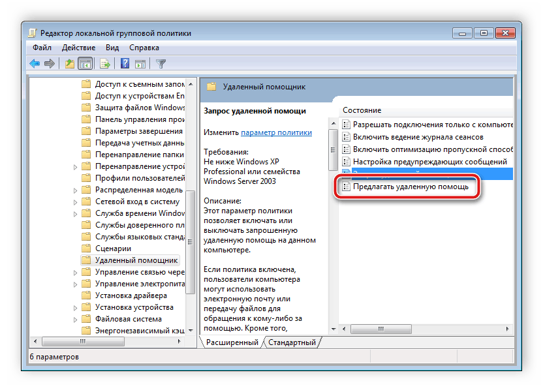Screen dimensions: 543x392
Task: Open the Вид menu
Action: (x=112, y=48)
